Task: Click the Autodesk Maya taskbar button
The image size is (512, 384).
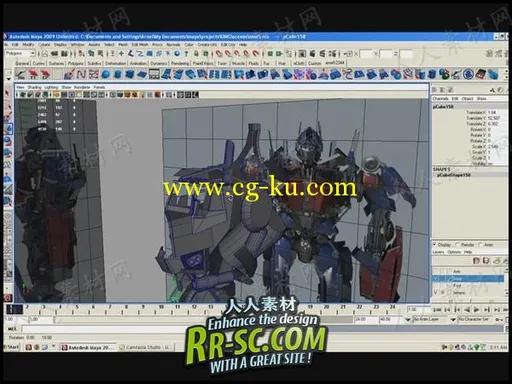Action: pyautogui.click(x=88, y=347)
